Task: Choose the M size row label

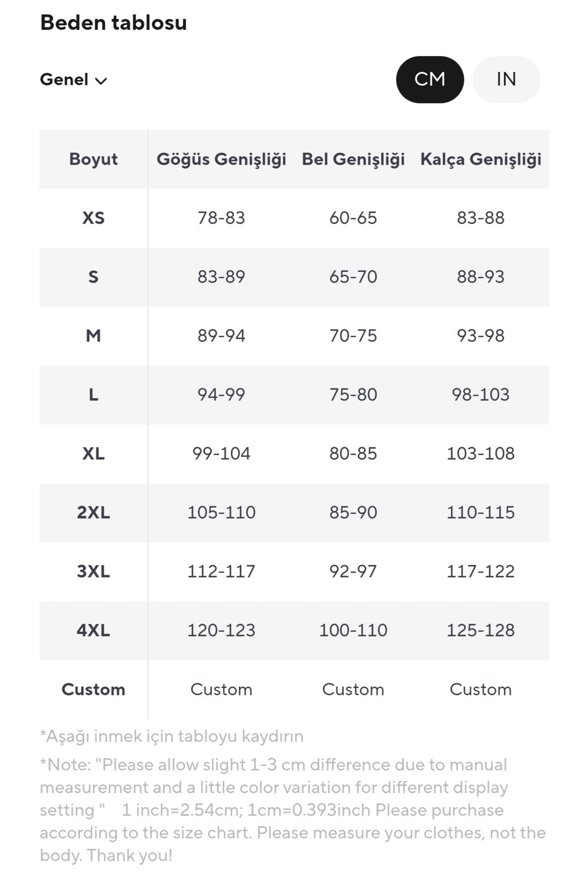Action: pyautogui.click(x=93, y=336)
